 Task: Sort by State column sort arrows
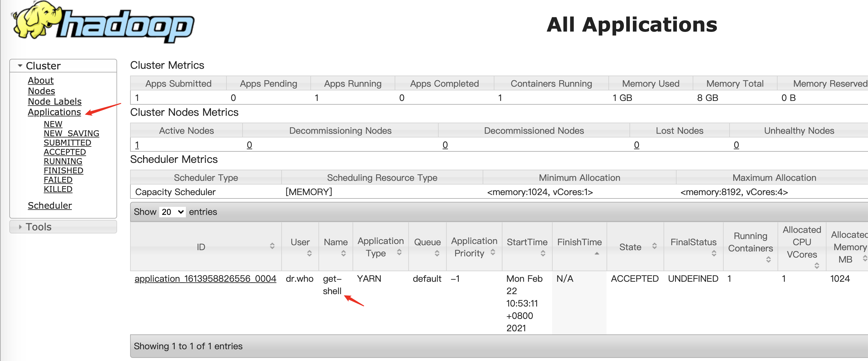654,246
